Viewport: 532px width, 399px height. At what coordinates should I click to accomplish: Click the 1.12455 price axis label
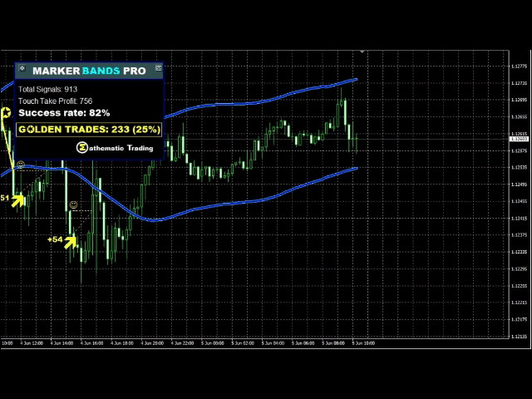[x=519, y=201]
